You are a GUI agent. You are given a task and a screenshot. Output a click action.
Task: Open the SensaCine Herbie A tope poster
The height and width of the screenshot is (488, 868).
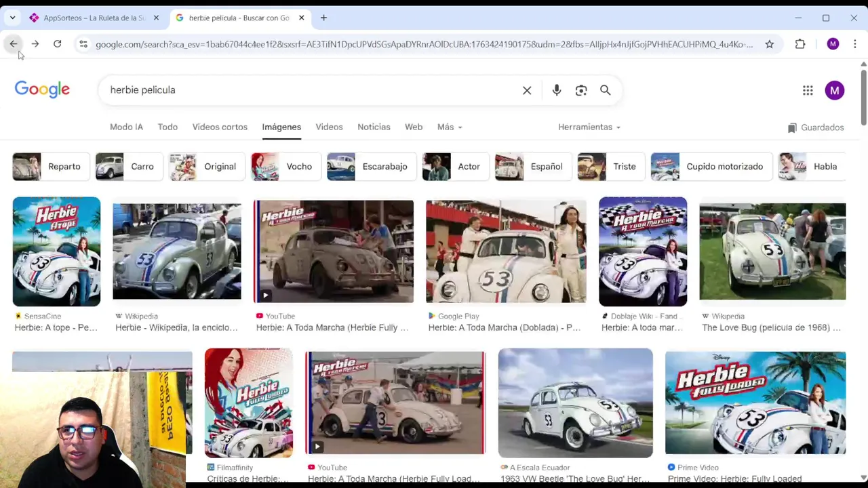pos(56,251)
